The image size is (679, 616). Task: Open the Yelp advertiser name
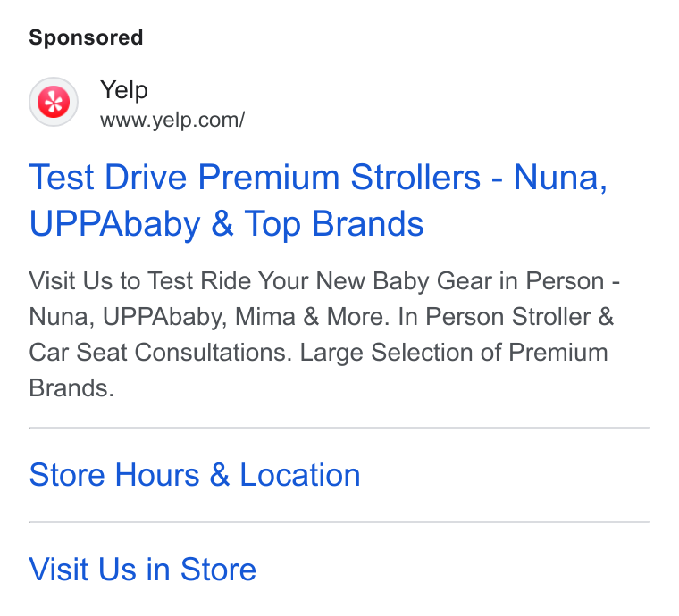(x=124, y=90)
